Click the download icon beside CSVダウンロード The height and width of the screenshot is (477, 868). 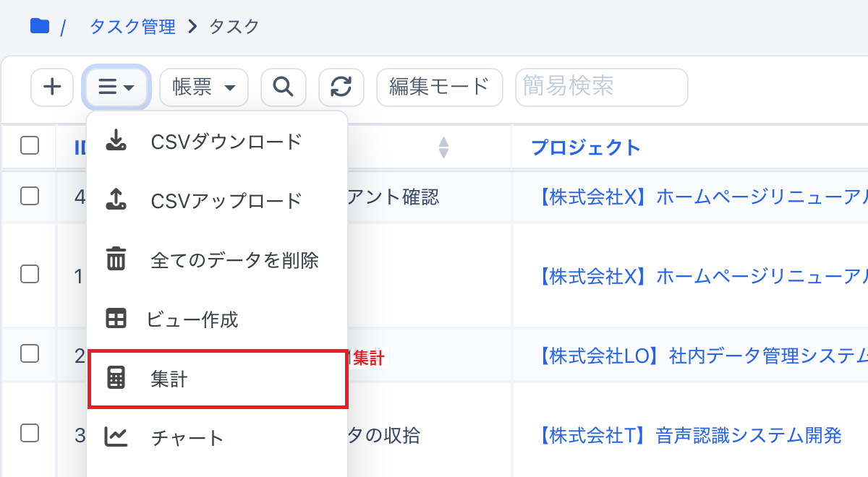pyautogui.click(x=116, y=141)
